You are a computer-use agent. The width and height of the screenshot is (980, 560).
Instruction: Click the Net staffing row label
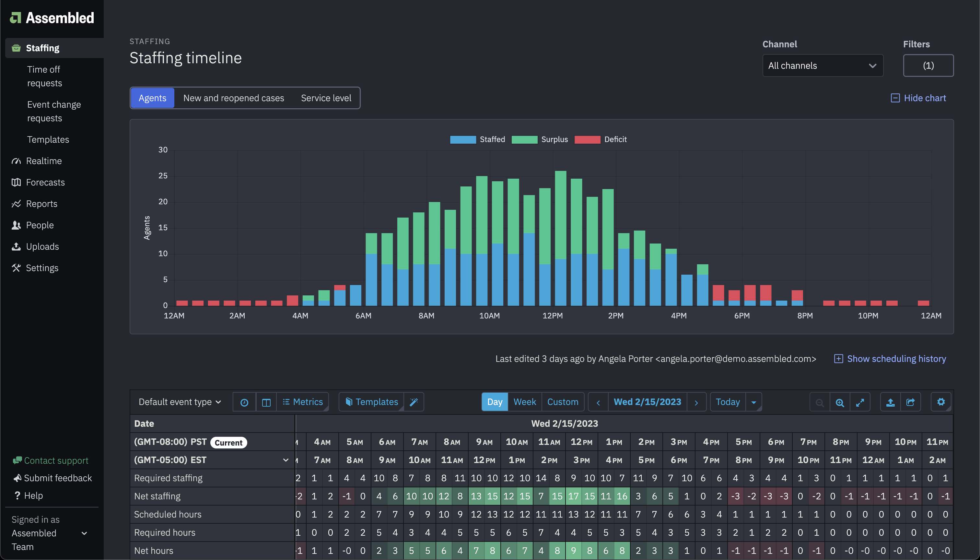click(157, 496)
